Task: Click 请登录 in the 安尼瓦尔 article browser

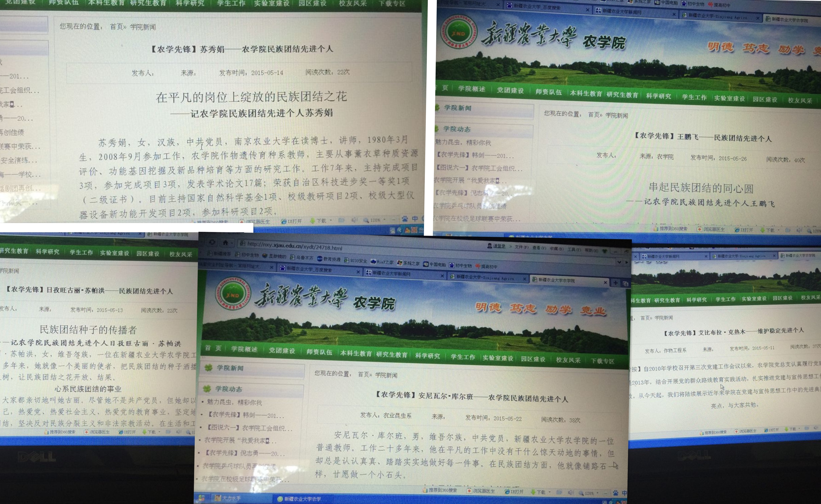Action: point(496,246)
